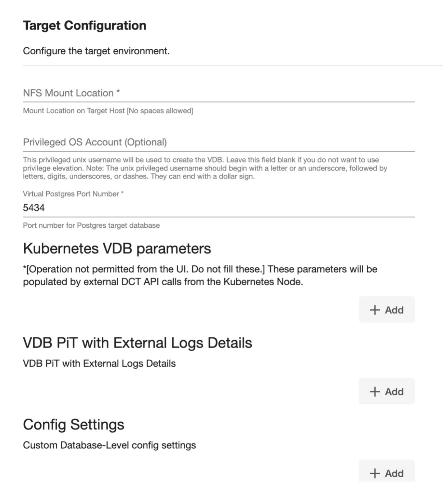448x500 pixels.
Task: Add a VDB PiT with External Logs detail
Action: click(386, 391)
